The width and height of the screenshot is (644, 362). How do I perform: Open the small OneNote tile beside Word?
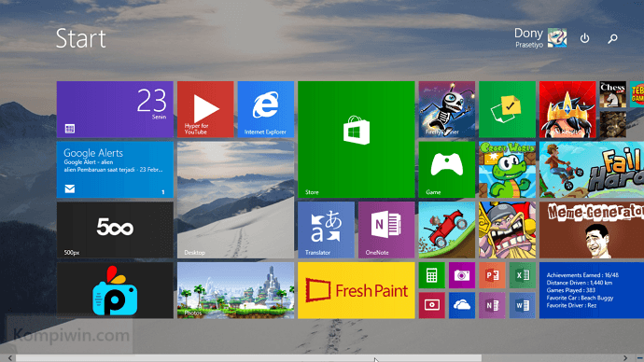pos(492,305)
